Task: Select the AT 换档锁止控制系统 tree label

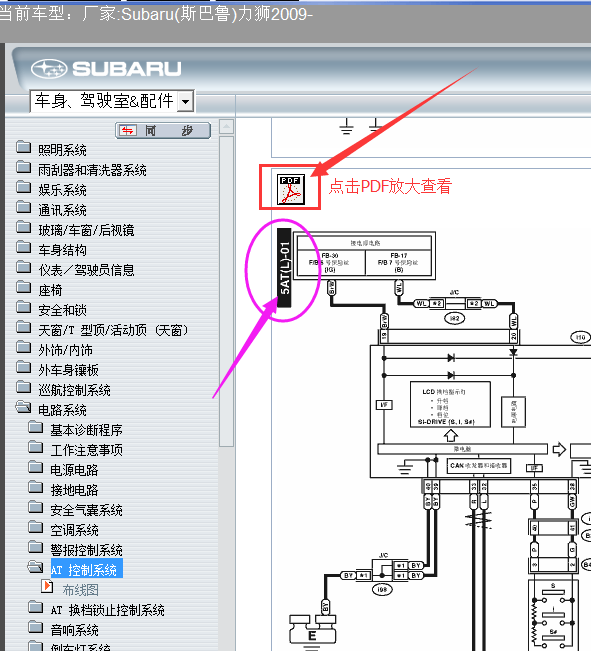Action: (x=108, y=610)
